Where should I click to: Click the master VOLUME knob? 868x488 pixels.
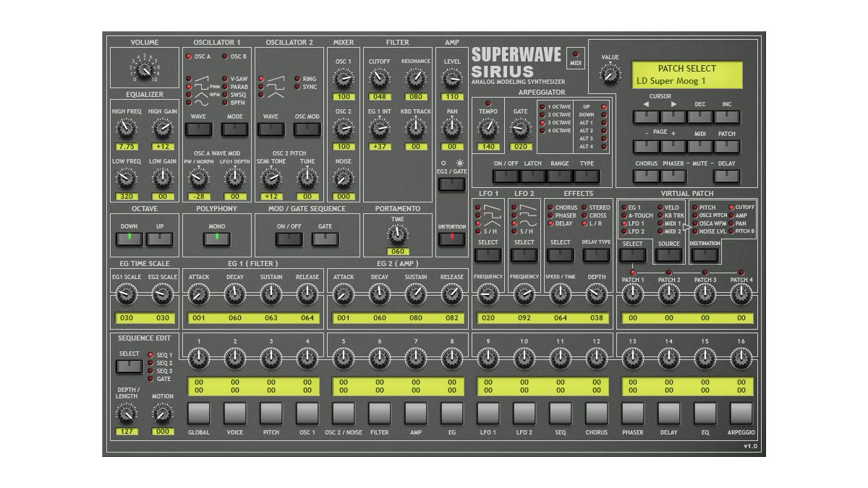point(144,70)
